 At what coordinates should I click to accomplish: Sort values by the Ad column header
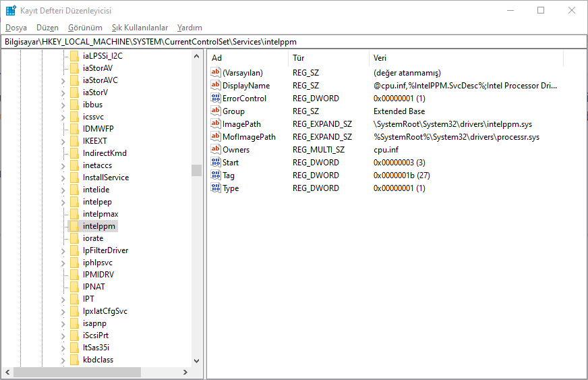point(248,58)
